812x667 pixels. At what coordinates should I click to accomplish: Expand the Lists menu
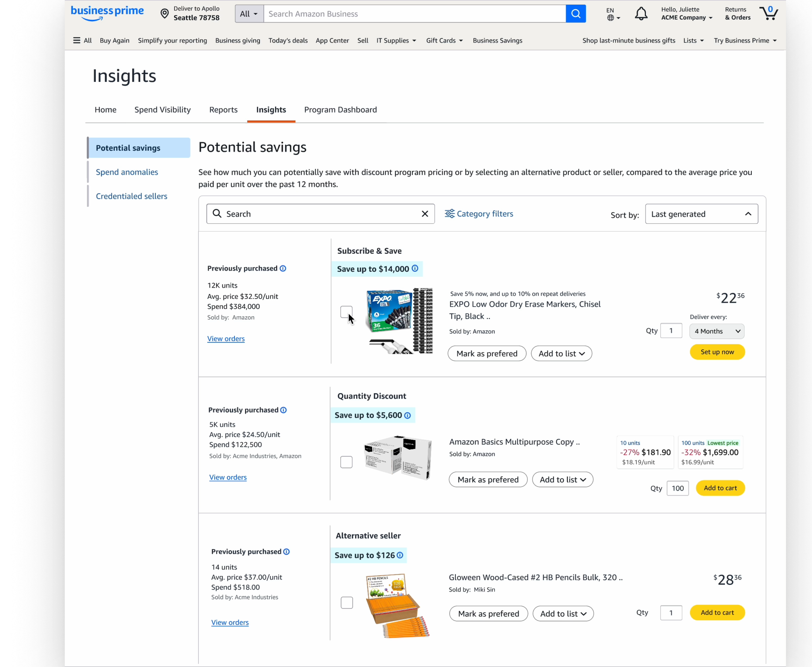(693, 40)
